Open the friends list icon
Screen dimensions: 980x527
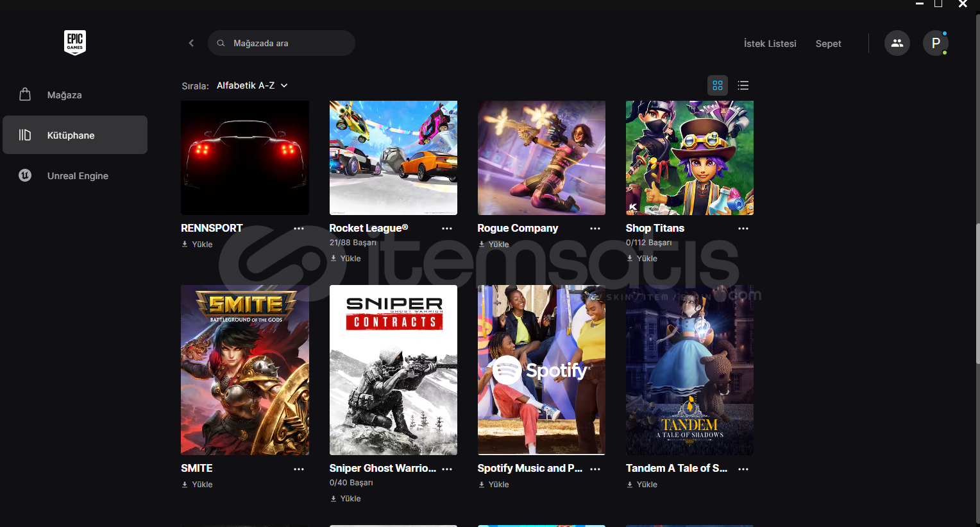[x=897, y=43]
